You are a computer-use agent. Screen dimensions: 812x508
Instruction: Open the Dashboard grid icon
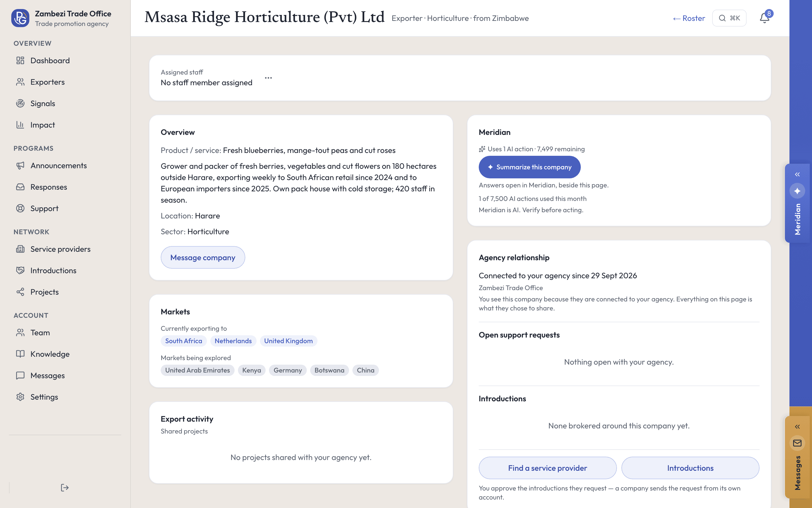20,60
